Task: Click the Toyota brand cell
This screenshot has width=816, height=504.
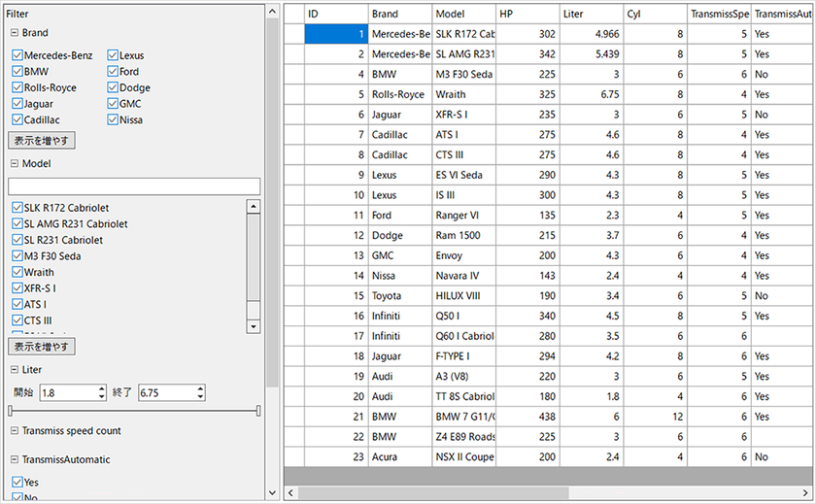Action: tap(400, 296)
